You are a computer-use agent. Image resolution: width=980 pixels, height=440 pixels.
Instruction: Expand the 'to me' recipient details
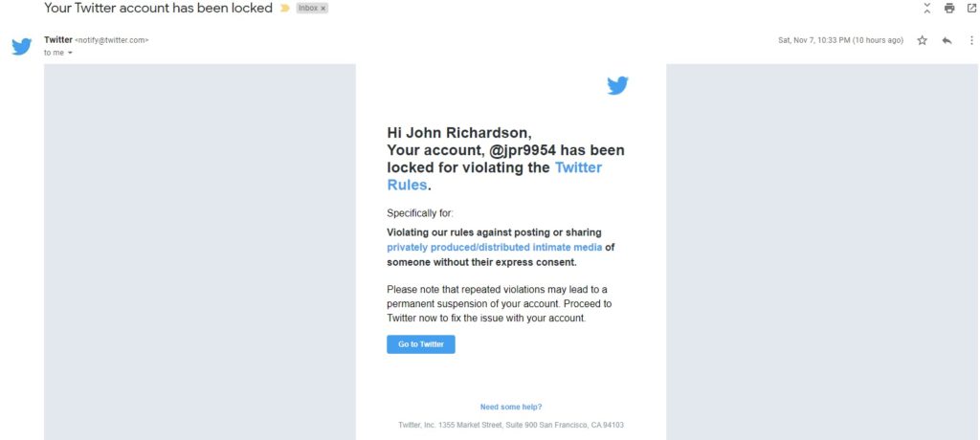(x=70, y=53)
